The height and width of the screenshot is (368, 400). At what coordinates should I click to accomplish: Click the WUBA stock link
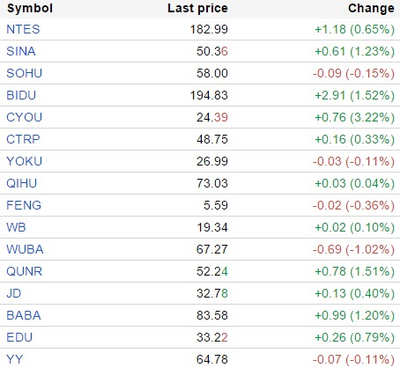point(25,249)
